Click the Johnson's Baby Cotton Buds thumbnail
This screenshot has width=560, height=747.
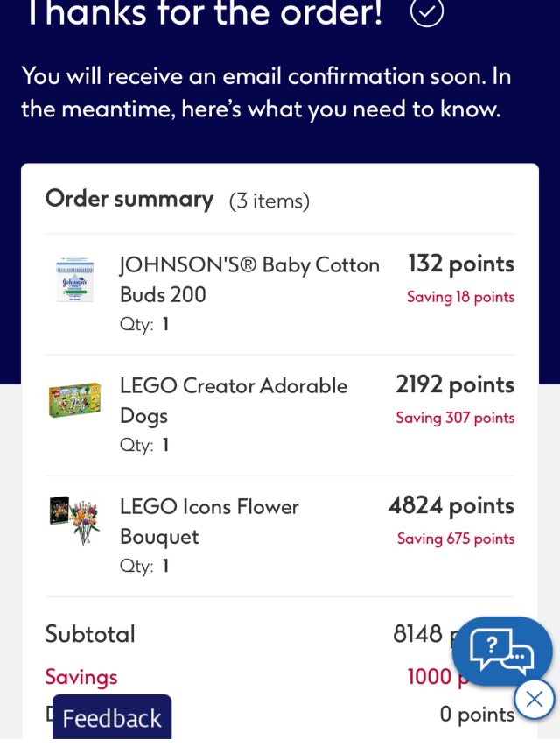pos(74,280)
